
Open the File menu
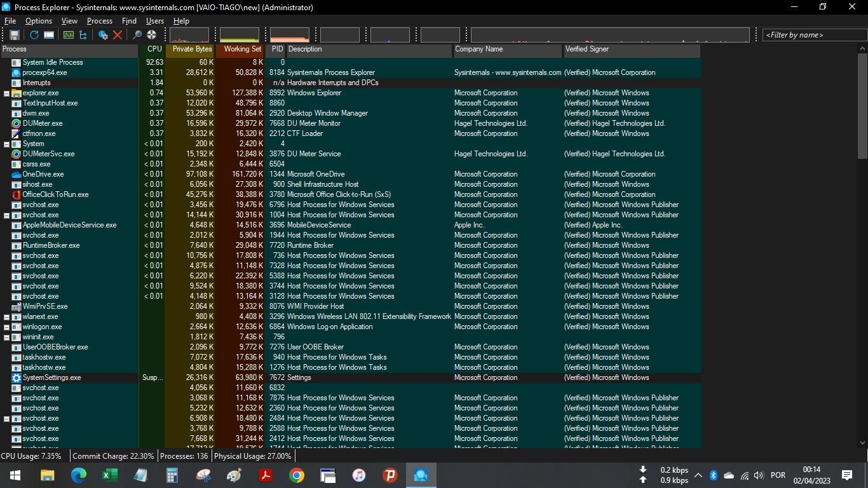click(10, 21)
